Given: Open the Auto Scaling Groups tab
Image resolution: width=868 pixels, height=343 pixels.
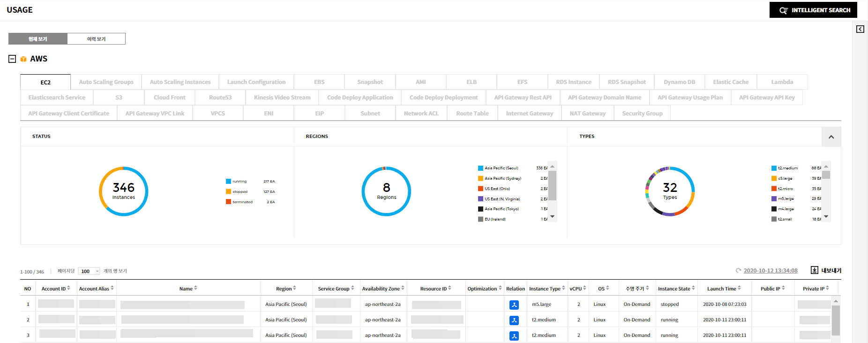Looking at the screenshot, I should click(106, 82).
